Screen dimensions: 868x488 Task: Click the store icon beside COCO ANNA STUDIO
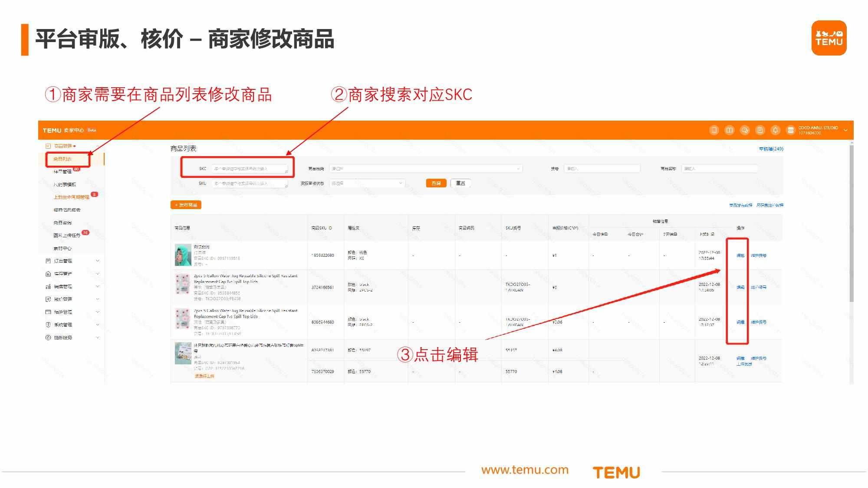tap(791, 130)
